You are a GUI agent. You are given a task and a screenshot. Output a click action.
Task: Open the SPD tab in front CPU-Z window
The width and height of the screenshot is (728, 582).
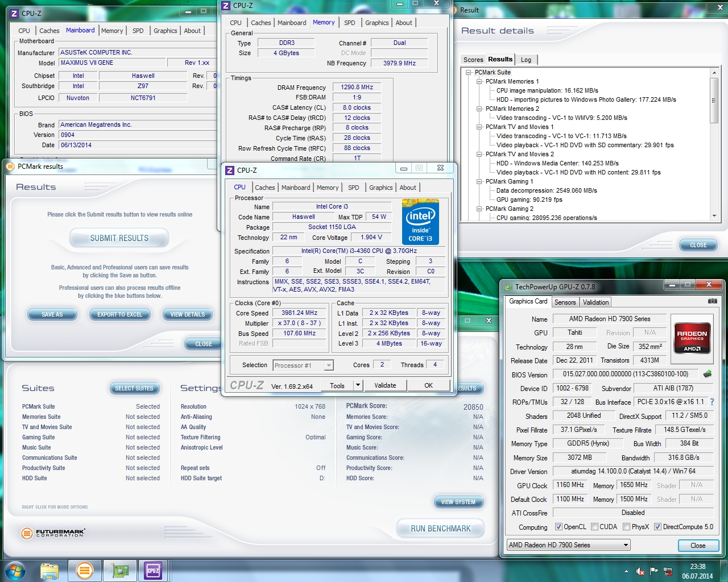[x=354, y=188]
